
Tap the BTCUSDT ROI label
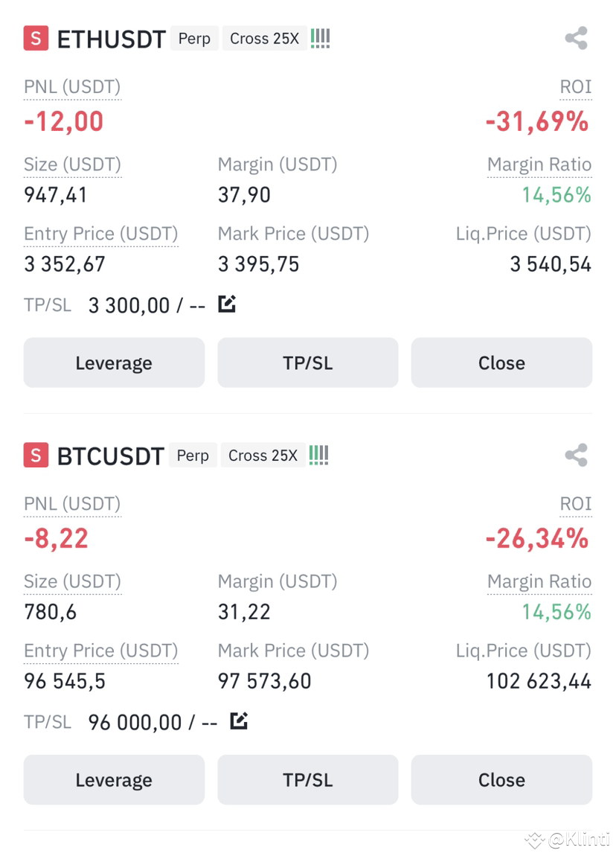tap(576, 504)
